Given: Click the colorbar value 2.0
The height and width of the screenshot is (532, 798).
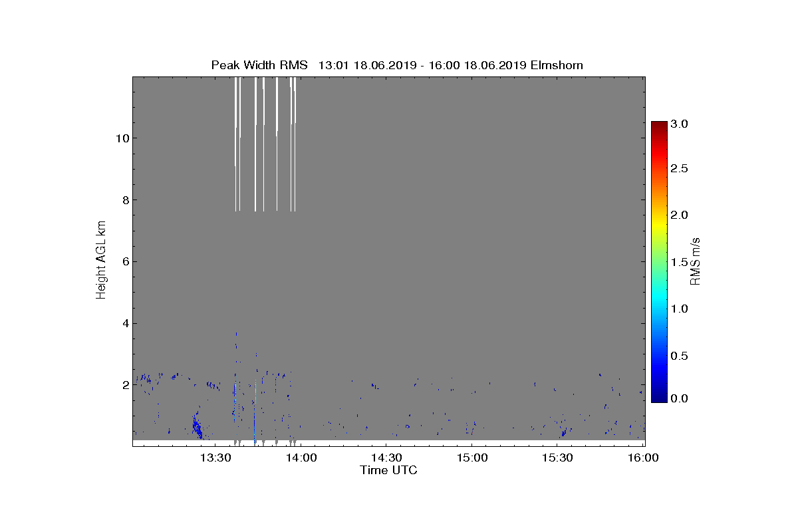Looking at the screenshot, I should pyautogui.click(x=680, y=215).
